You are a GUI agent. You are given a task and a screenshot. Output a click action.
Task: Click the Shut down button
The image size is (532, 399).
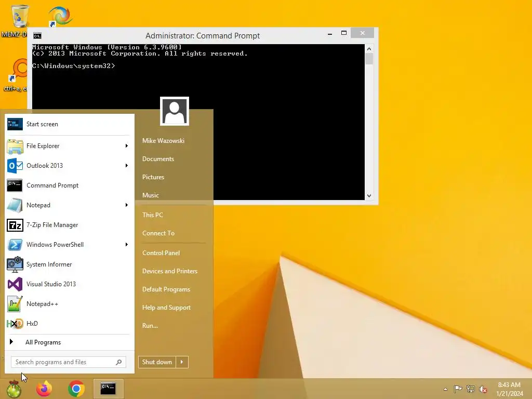click(157, 362)
